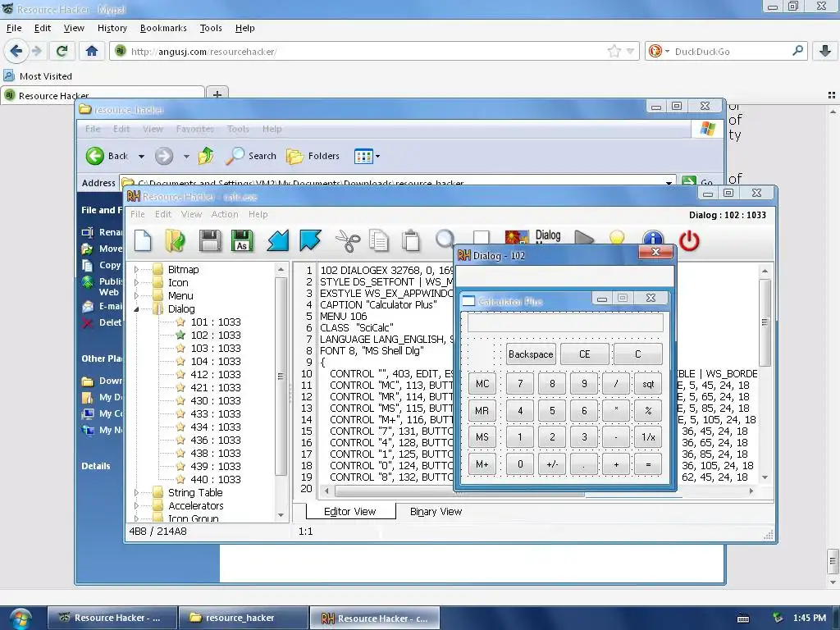Switch to Binary View tab
The image size is (840, 630).
point(436,512)
